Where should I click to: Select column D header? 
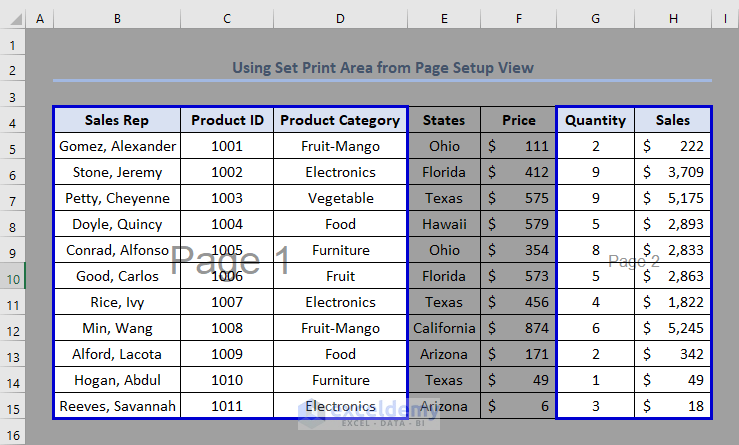340,18
